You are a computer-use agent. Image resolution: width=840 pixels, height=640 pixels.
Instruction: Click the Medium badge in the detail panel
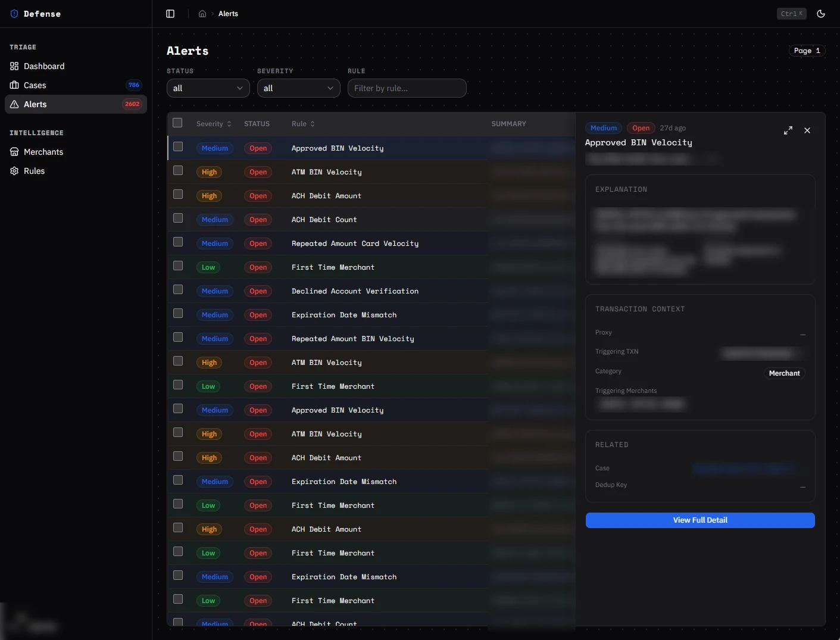pyautogui.click(x=604, y=128)
